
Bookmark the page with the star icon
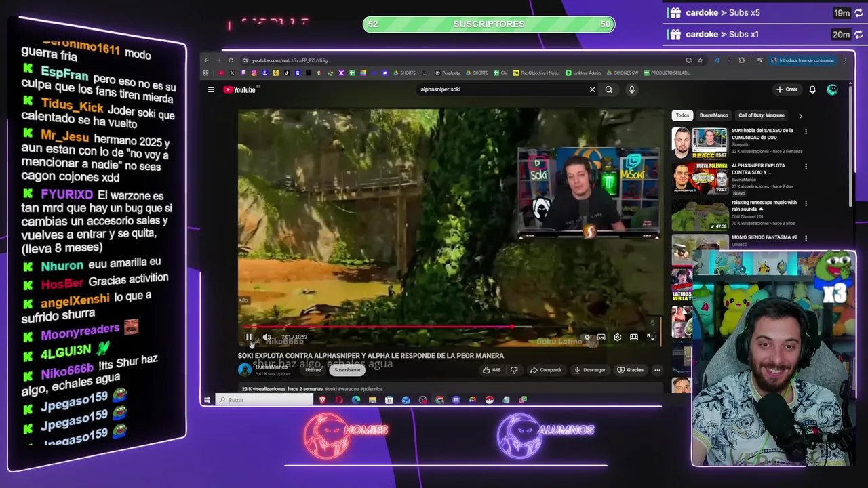click(x=700, y=60)
